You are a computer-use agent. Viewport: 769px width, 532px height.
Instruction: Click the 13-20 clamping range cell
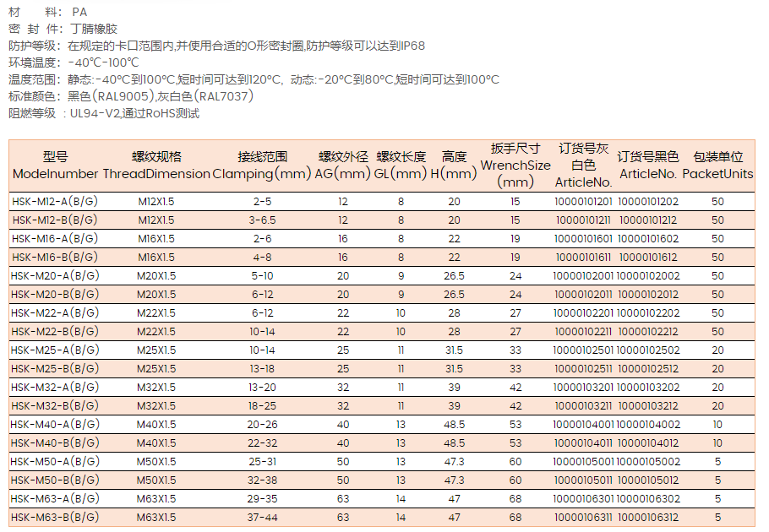262,388
